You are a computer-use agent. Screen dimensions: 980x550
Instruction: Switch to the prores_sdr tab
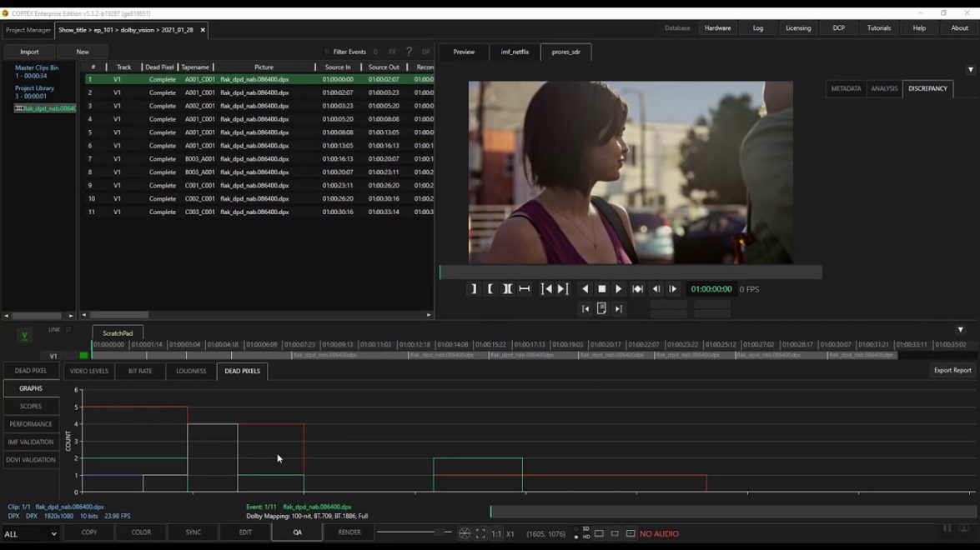click(565, 52)
